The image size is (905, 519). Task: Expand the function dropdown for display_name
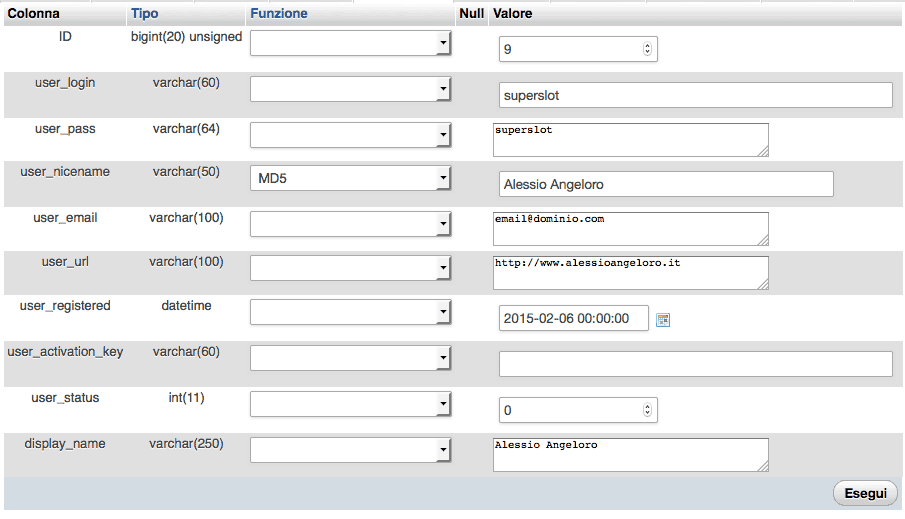point(350,450)
